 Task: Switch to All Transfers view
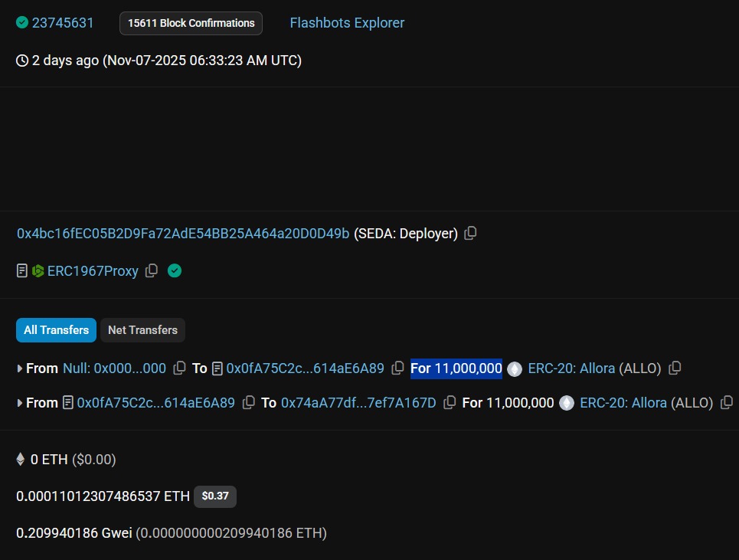tap(56, 330)
